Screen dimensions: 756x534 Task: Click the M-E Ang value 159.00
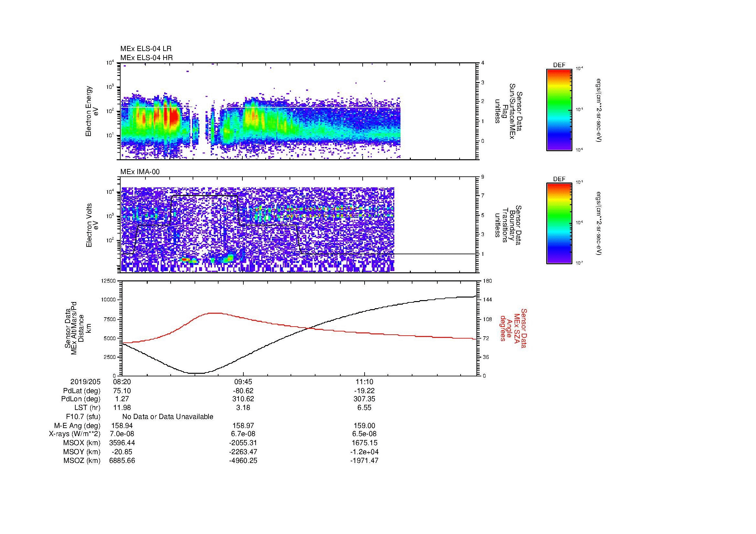pos(364,426)
